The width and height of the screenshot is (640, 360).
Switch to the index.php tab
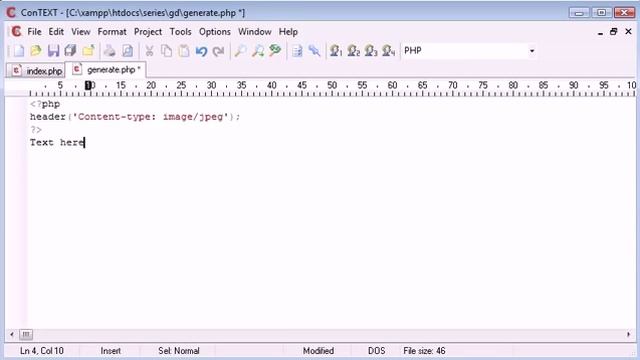tap(36, 71)
